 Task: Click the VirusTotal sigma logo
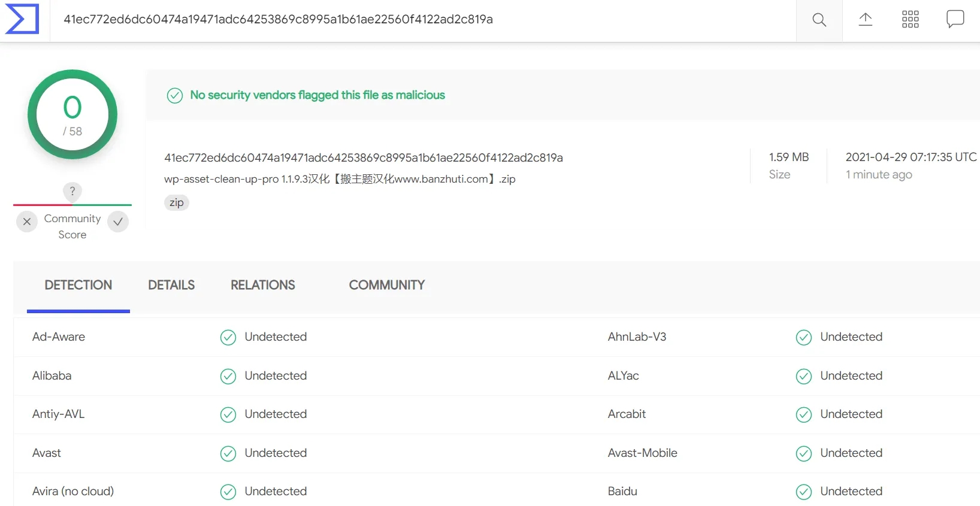[x=22, y=19]
